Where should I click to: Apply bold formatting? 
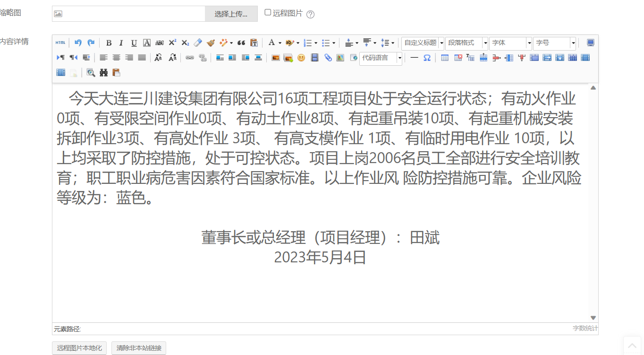click(109, 43)
